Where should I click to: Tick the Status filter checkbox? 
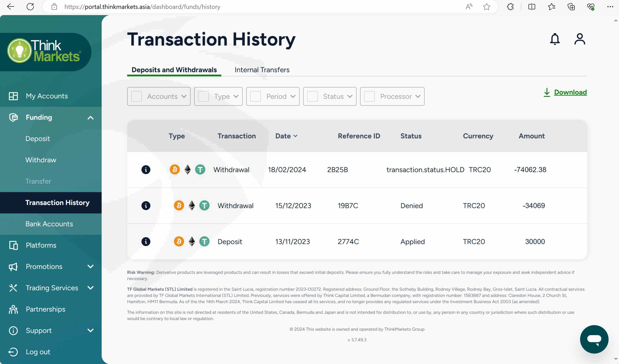coord(312,96)
